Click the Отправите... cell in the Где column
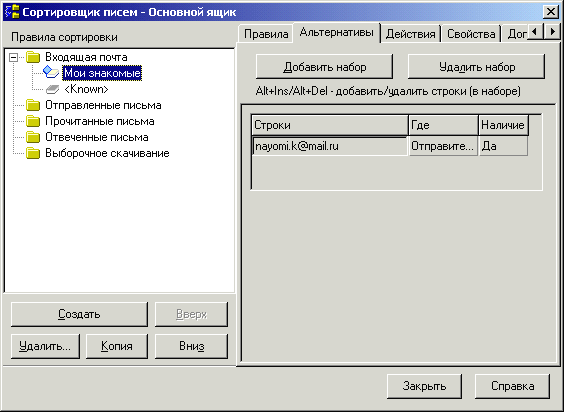 443,146
